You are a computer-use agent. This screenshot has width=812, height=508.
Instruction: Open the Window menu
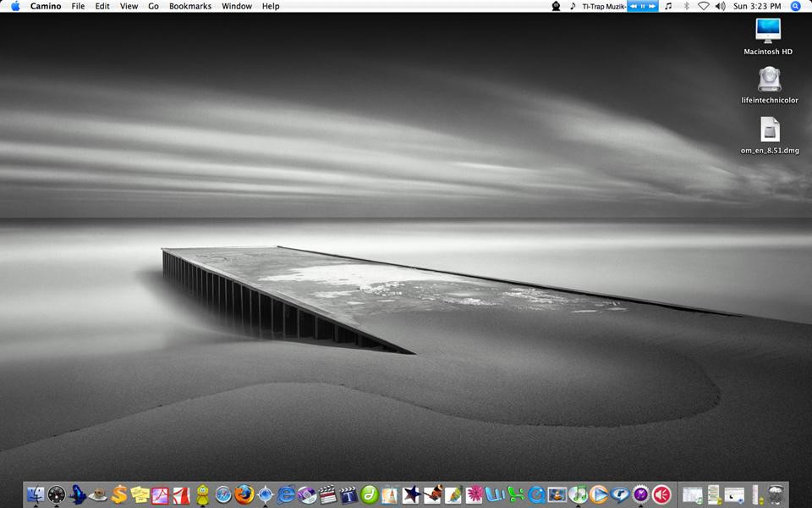pyautogui.click(x=237, y=6)
